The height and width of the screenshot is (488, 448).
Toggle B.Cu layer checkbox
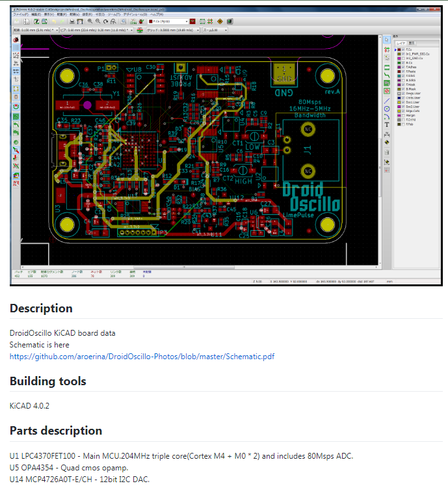403,62
